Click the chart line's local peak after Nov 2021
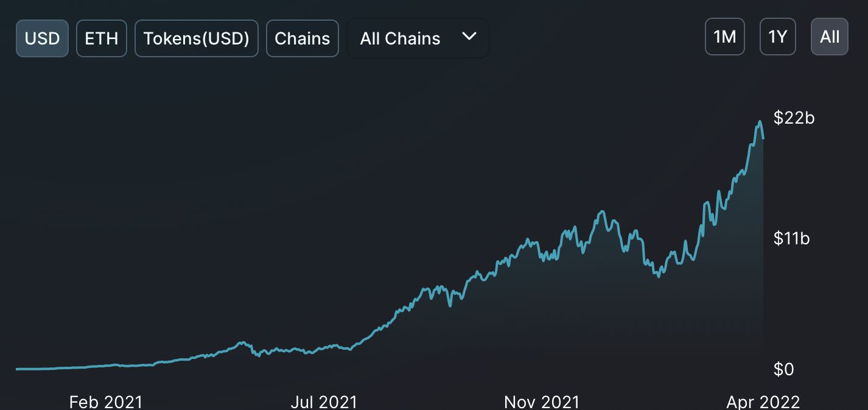 point(602,211)
